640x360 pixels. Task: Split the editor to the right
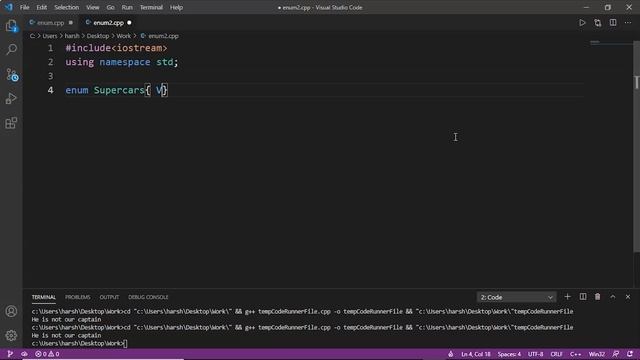coord(613,23)
